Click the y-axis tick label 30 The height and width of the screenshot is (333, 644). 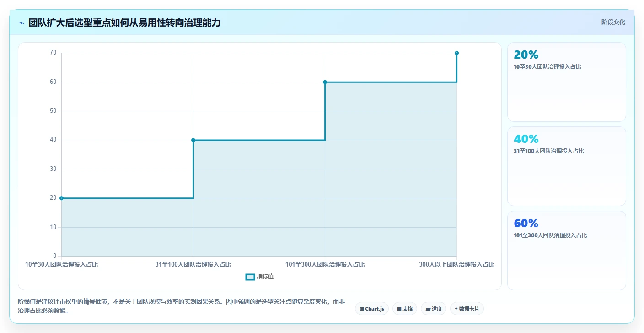[x=53, y=169]
